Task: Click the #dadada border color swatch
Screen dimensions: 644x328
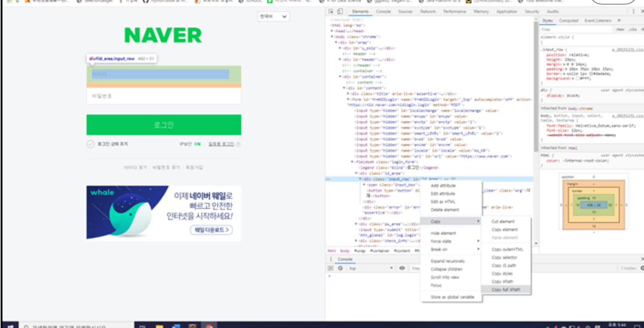Action: [x=591, y=74]
